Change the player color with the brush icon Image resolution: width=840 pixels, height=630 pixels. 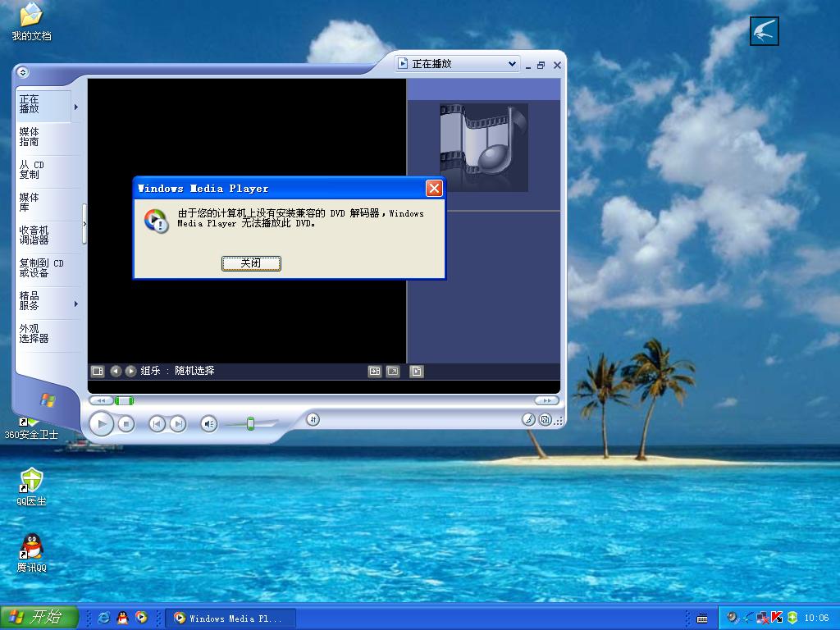(529, 419)
